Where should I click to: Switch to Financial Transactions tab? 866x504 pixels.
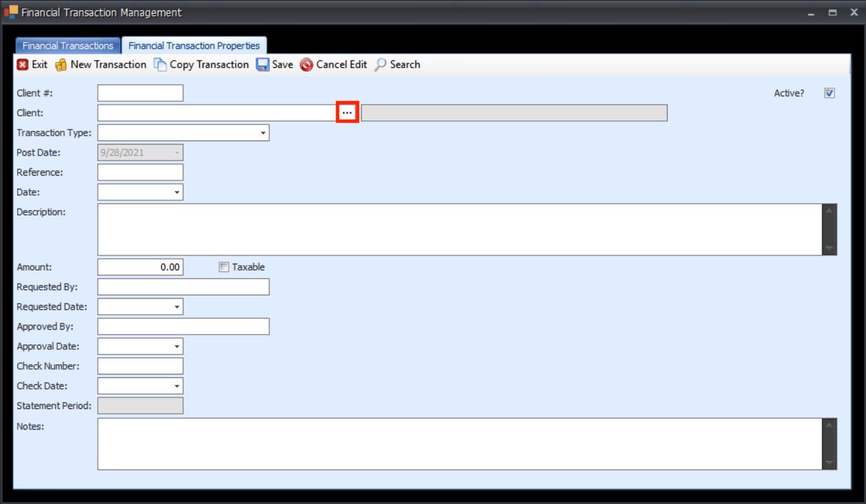coord(68,46)
